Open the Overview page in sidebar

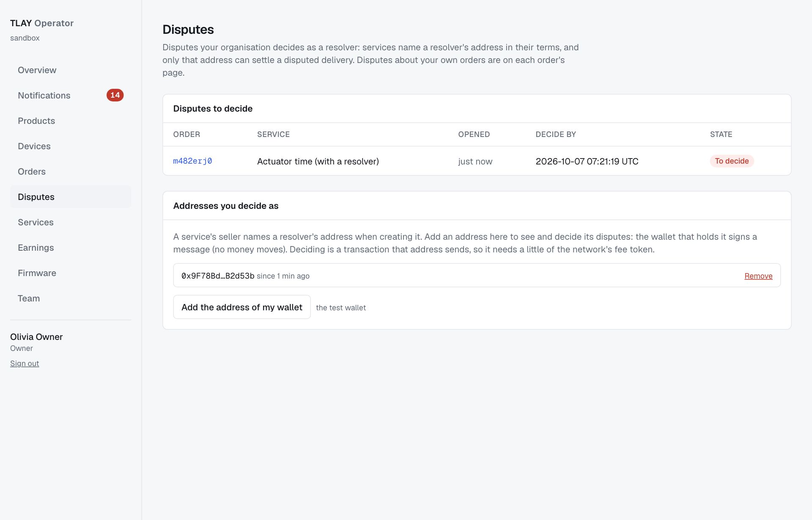pyautogui.click(x=71, y=70)
